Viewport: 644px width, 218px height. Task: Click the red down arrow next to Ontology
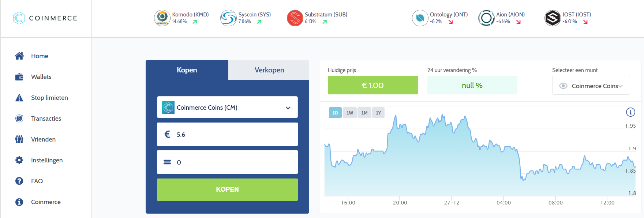451,22
